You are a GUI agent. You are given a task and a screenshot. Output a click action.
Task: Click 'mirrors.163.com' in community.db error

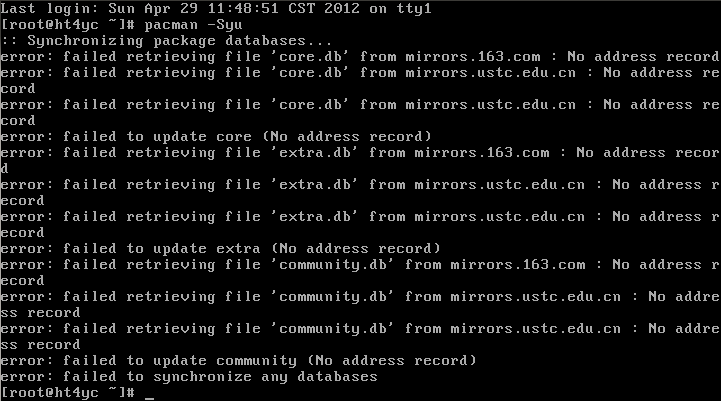click(518, 264)
